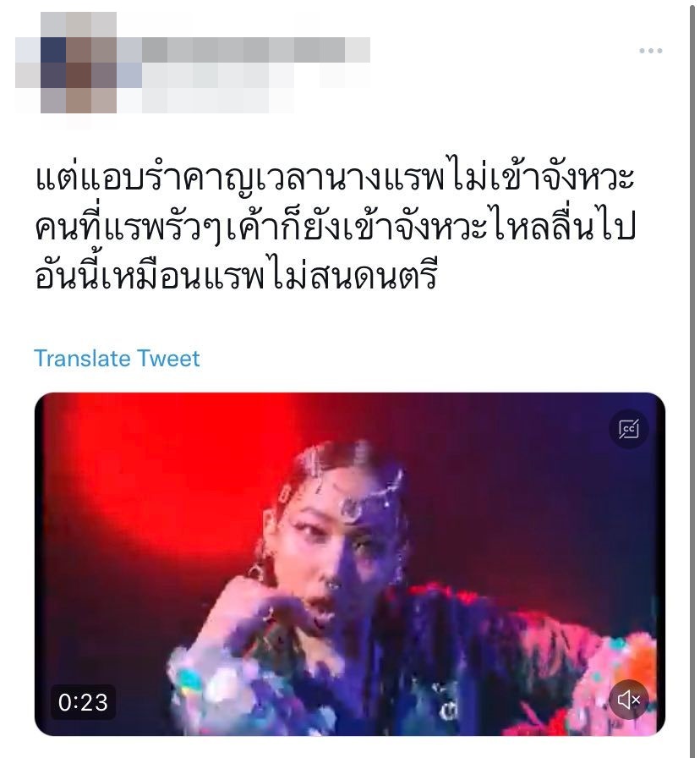
Task: Click the last line of the tweet text
Action: (236, 273)
